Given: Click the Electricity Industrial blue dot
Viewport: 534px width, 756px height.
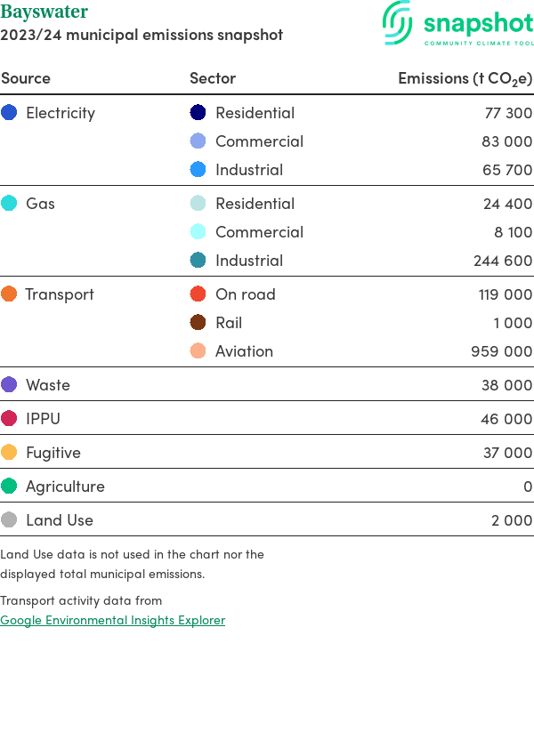Looking at the screenshot, I should tap(198, 170).
